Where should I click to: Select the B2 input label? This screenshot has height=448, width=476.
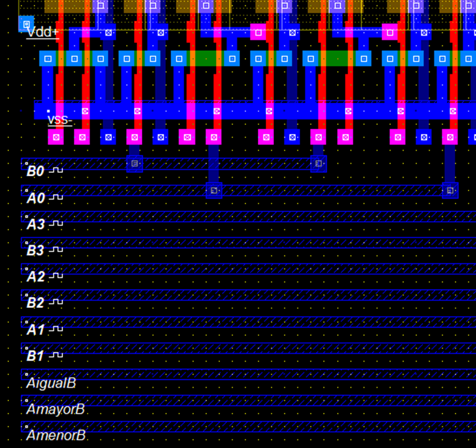click(x=36, y=302)
